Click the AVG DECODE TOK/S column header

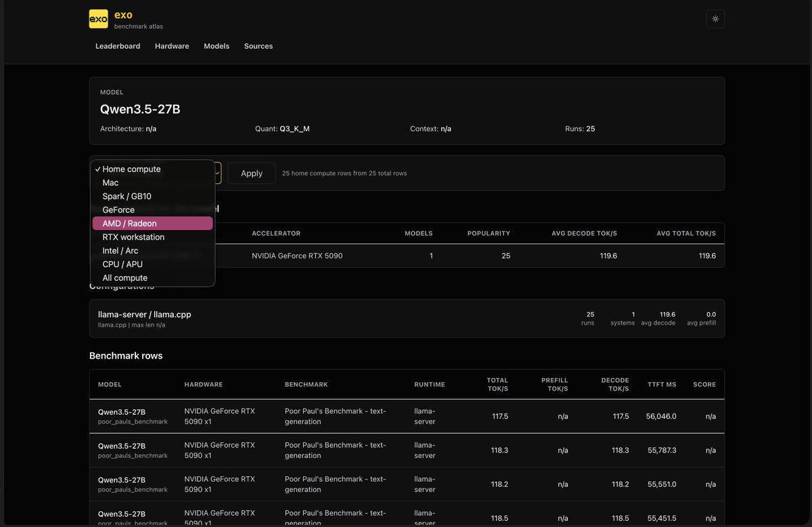(584, 233)
